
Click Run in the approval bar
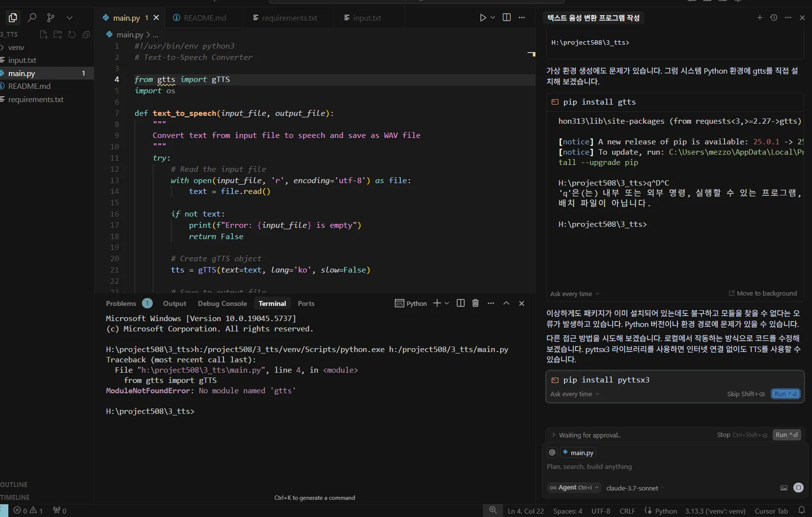[x=786, y=435]
